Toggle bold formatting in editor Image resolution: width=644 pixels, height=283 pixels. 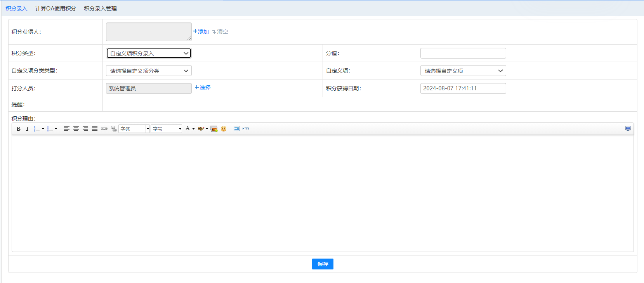pos(18,129)
